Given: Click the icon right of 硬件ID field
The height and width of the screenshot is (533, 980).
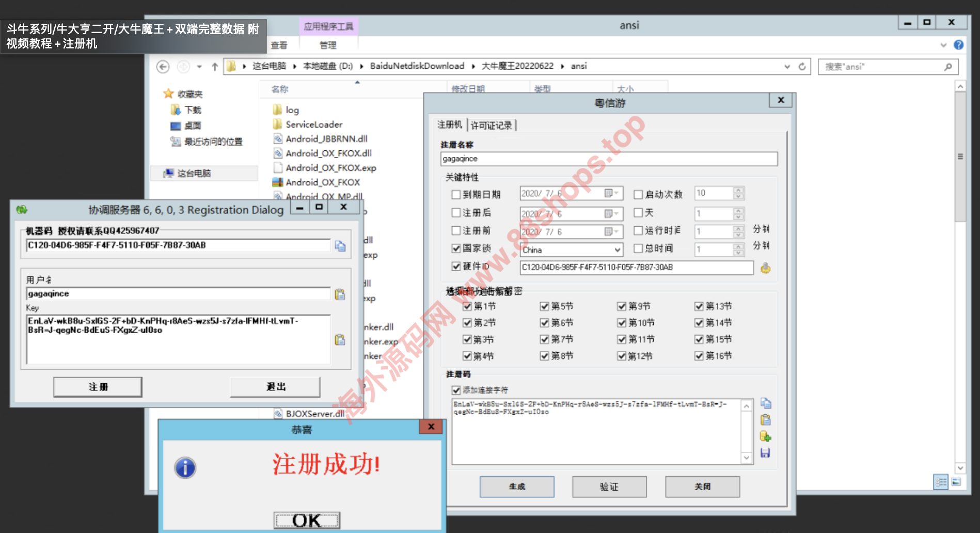Looking at the screenshot, I should (x=765, y=268).
